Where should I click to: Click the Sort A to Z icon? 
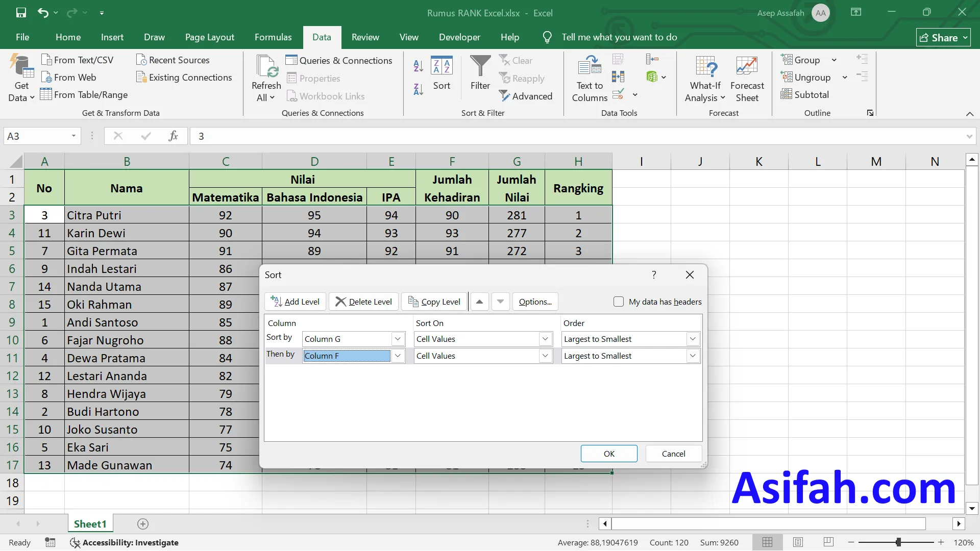pyautogui.click(x=419, y=65)
